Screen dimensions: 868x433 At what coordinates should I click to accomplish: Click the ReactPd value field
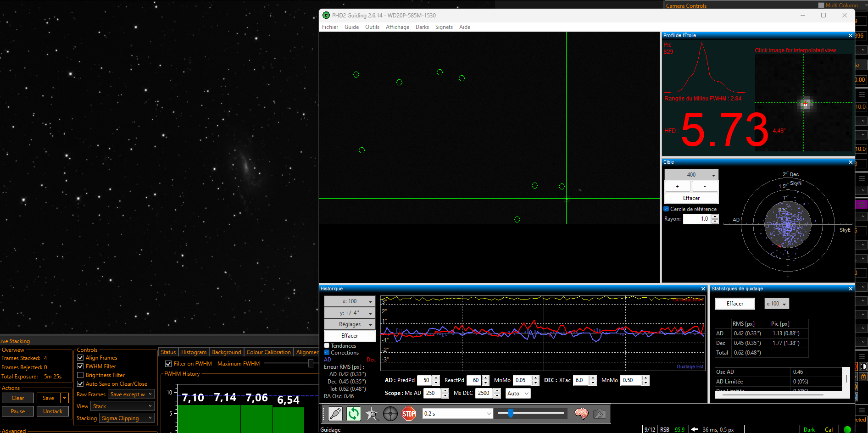point(474,380)
